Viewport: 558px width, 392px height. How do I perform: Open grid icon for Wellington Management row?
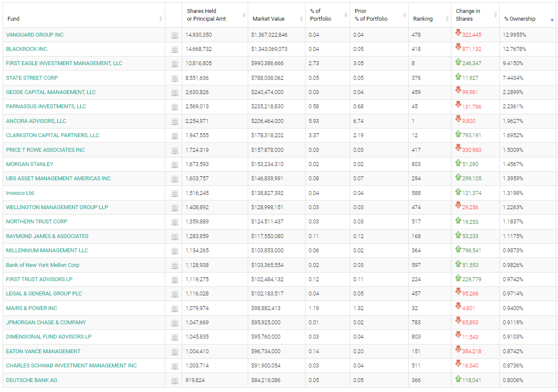[175, 208]
